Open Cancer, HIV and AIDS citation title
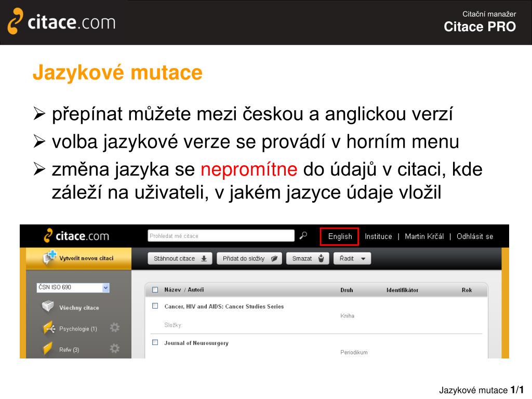 224,307
